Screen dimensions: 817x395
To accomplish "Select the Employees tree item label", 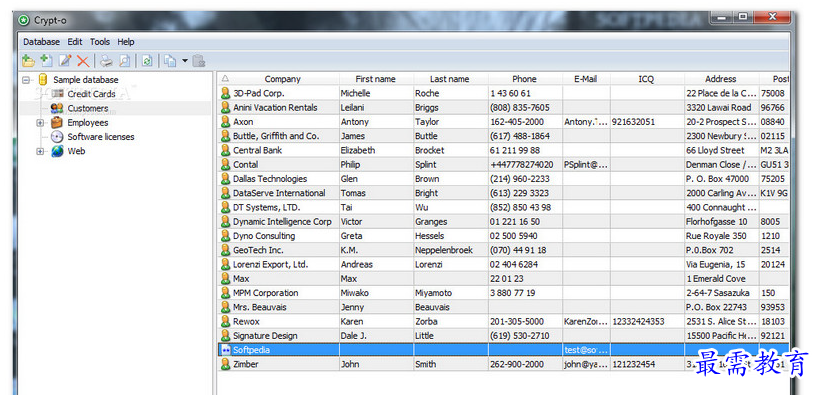I will [88, 122].
